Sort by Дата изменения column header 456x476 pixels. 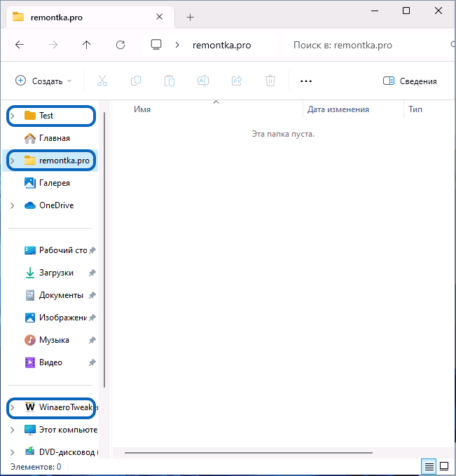338,109
